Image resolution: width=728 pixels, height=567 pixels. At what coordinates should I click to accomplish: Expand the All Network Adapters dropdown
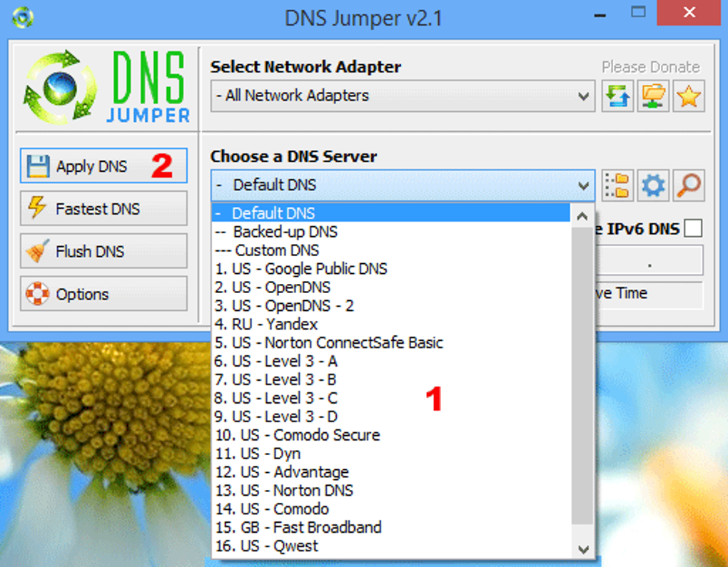[x=403, y=96]
